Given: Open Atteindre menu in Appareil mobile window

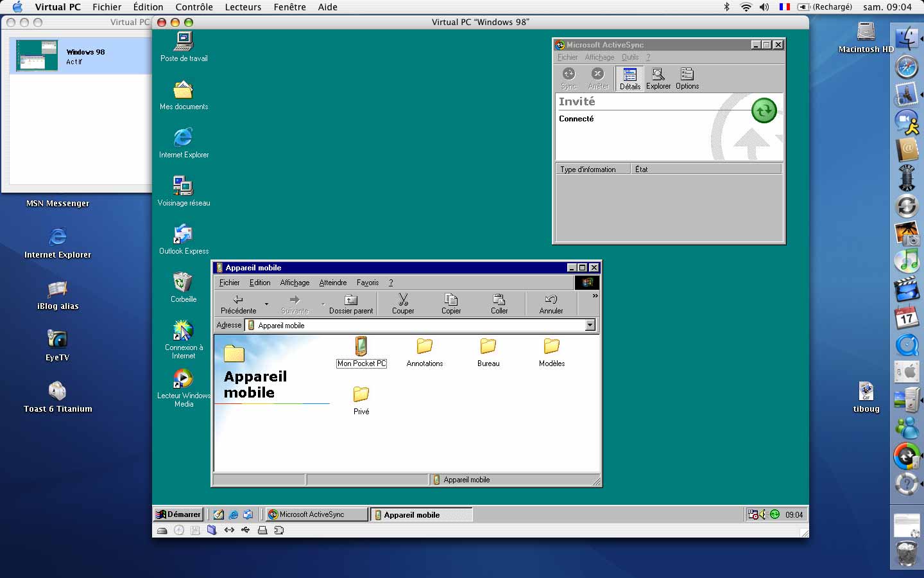Looking at the screenshot, I should [x=333, y=283].
